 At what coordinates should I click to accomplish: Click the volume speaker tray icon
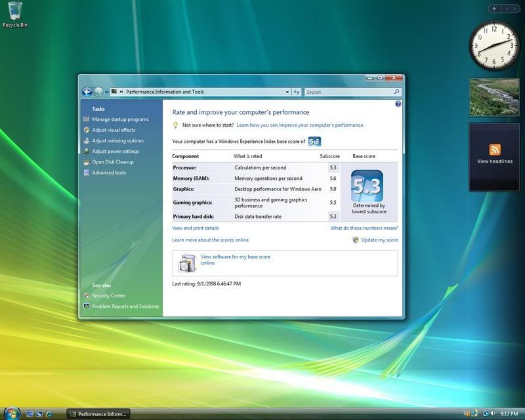[493, 414]
